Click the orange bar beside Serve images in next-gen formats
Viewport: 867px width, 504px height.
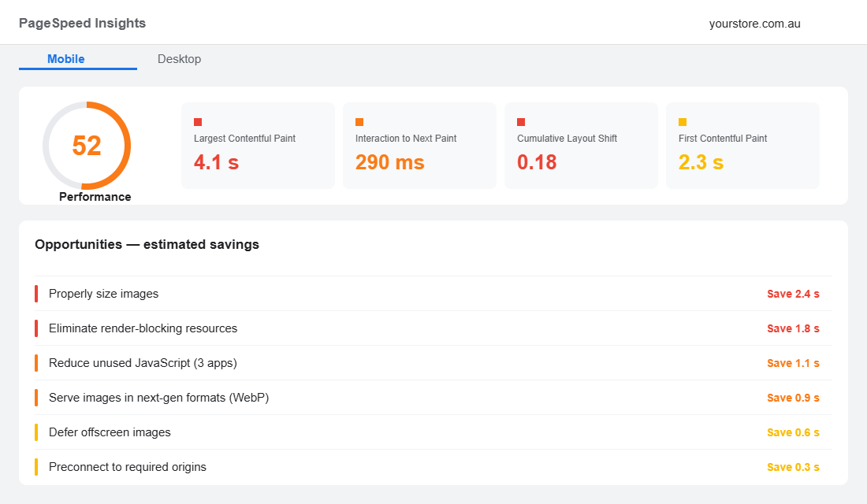(36, 398)
